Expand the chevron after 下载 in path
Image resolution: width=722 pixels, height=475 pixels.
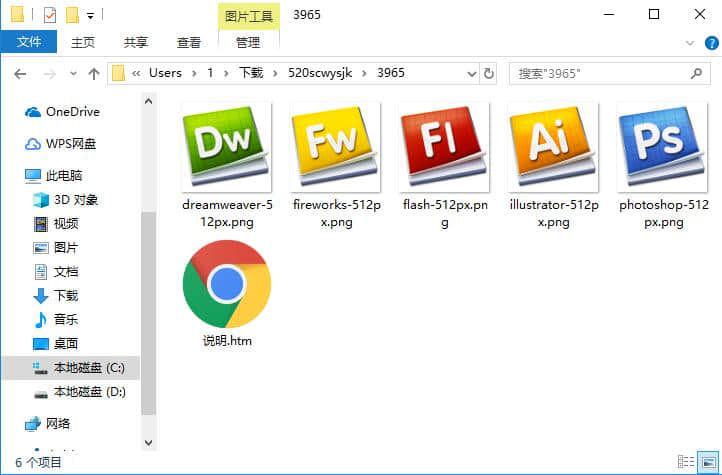point(275,74)
